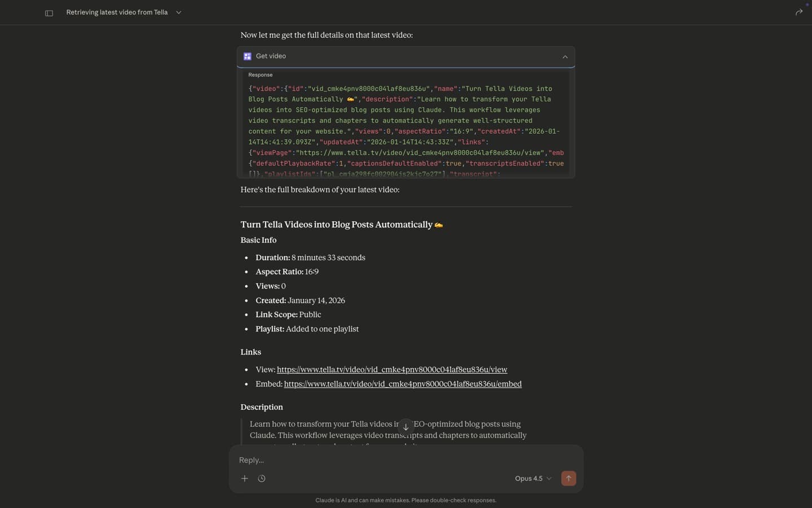Screen dimensions: 812x508
Task: Open the video View page link
Action: pyautogui.click(x=391, y=370)
